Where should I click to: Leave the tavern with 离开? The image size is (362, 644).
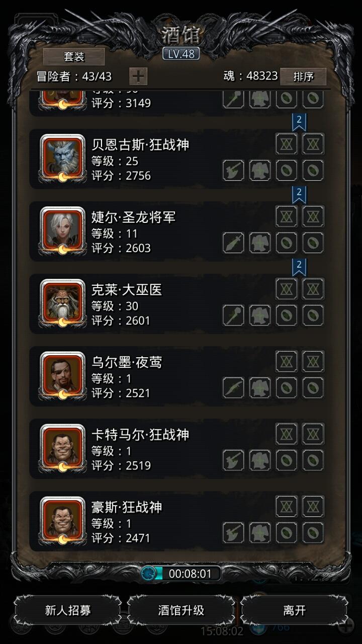coord(295,611)
